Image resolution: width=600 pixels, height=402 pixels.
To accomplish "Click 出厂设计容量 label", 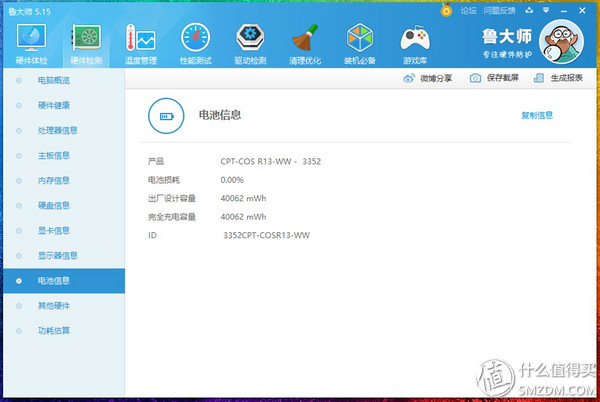I will tap(172, 198).
